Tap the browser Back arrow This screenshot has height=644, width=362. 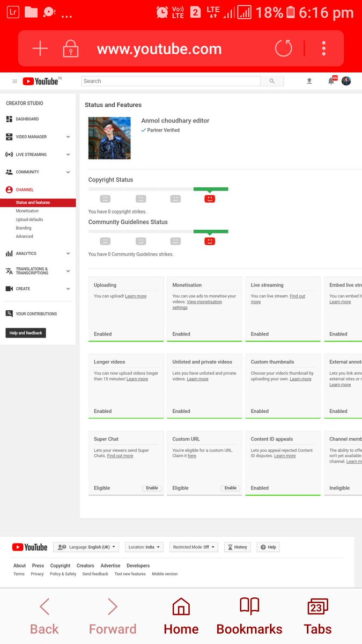(x=45, y=606)
